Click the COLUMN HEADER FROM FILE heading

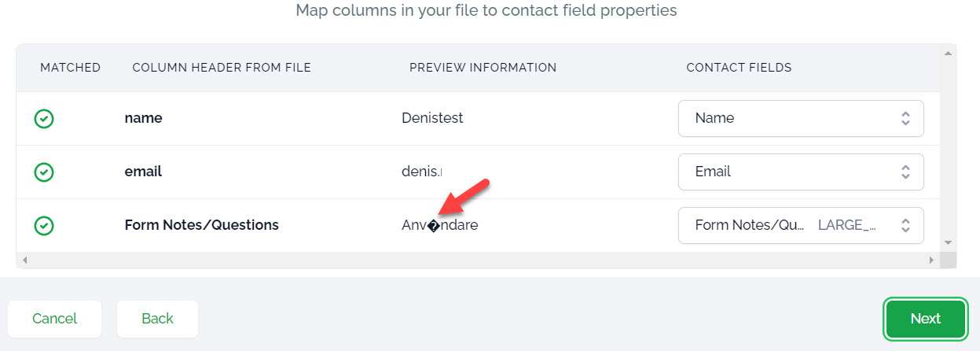pyautogui.click(x=222, y=68)
